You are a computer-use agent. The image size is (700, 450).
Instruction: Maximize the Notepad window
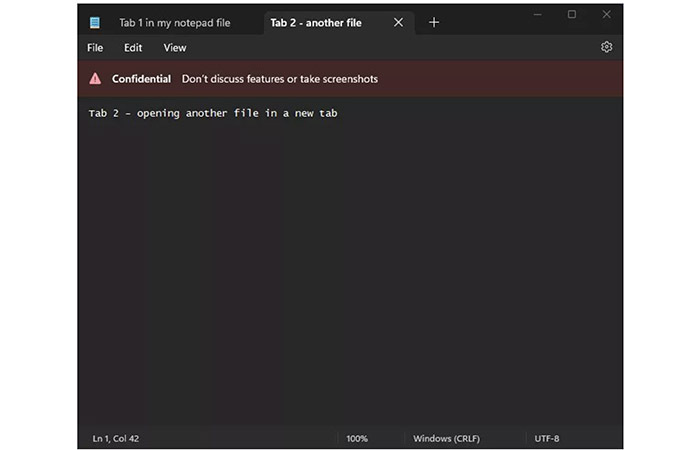[x=572, y=15]
